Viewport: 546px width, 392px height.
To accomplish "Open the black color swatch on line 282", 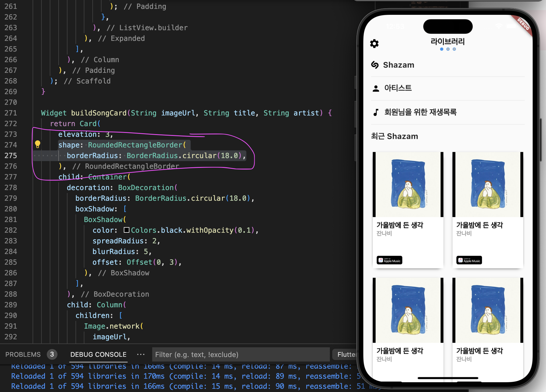I will click(x=126, y=230).
